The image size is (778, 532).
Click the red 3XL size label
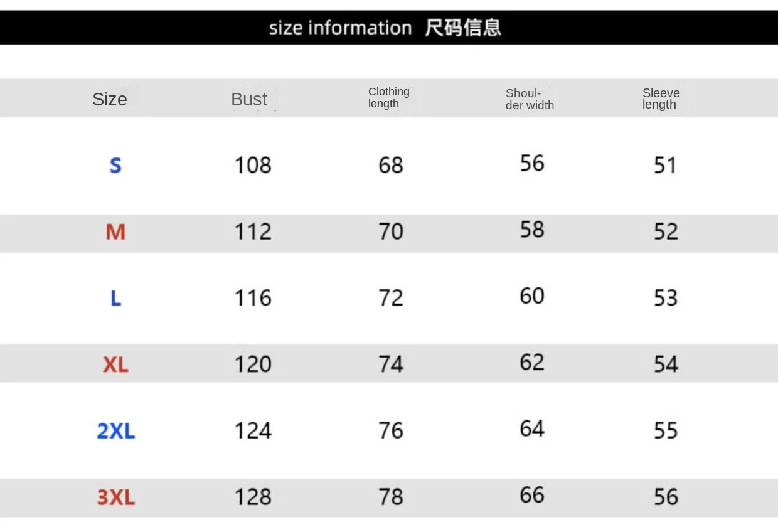(115, 497)
